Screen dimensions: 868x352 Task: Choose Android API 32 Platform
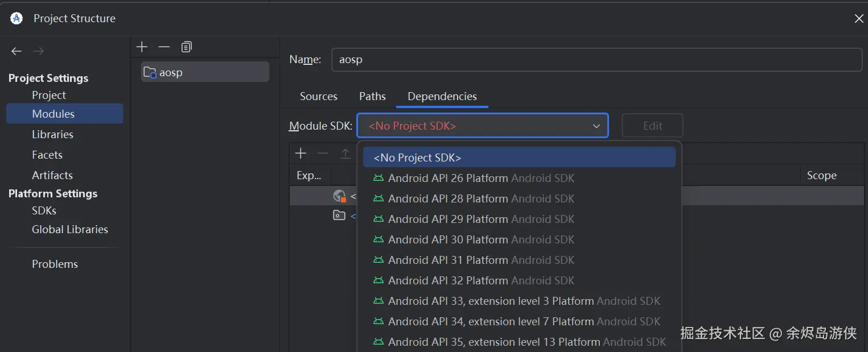tap(519, 280)
